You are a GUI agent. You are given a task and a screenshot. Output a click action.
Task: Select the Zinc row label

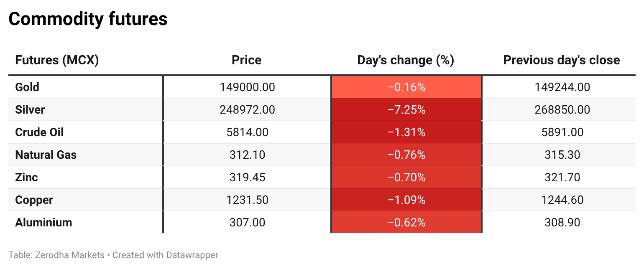[26, 178]
